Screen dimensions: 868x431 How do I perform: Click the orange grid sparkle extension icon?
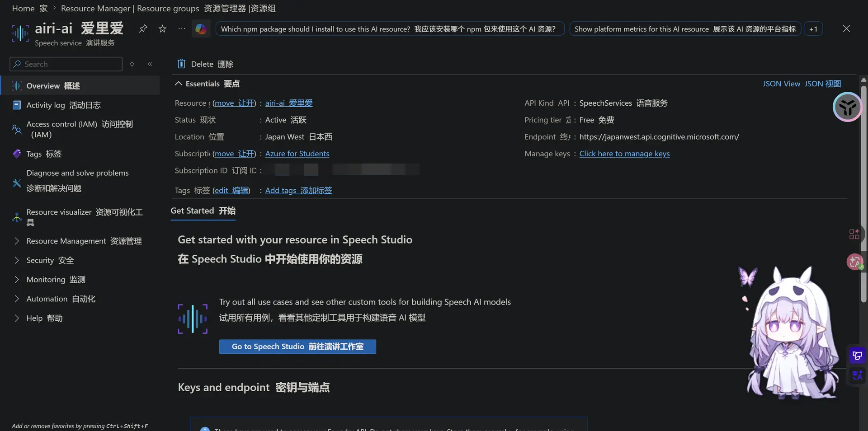click(x=854, y=234)
